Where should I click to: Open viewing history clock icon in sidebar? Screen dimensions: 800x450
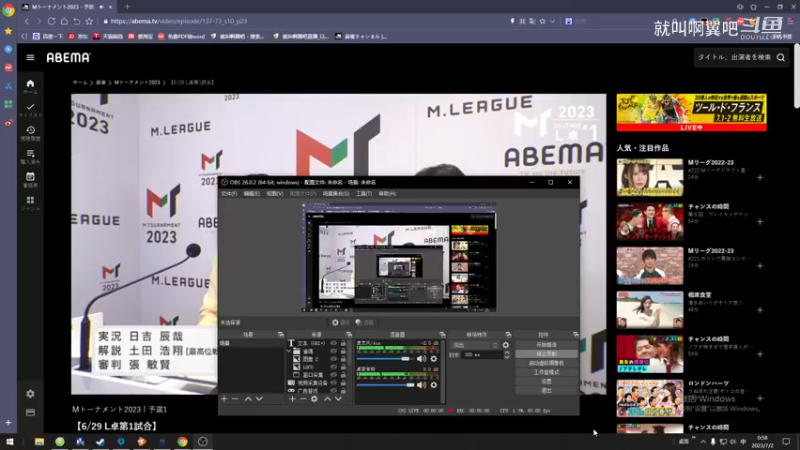(30, 133)
